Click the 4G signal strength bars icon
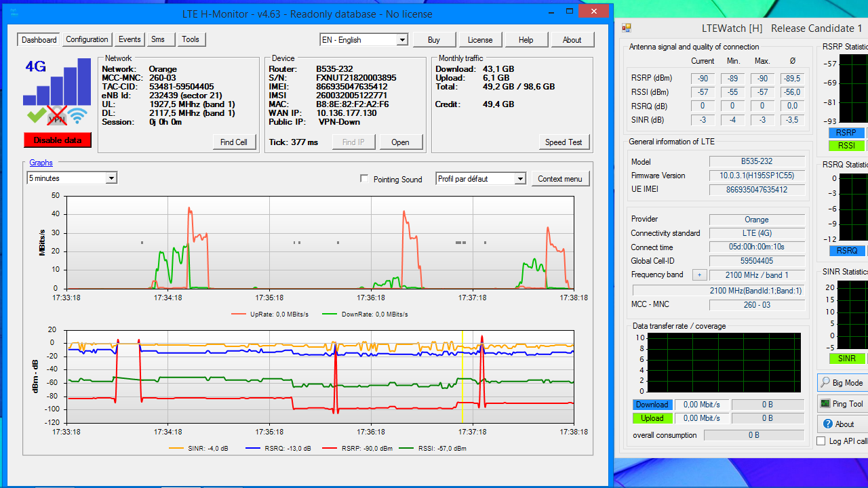868x488 pixels. point(57,81)
